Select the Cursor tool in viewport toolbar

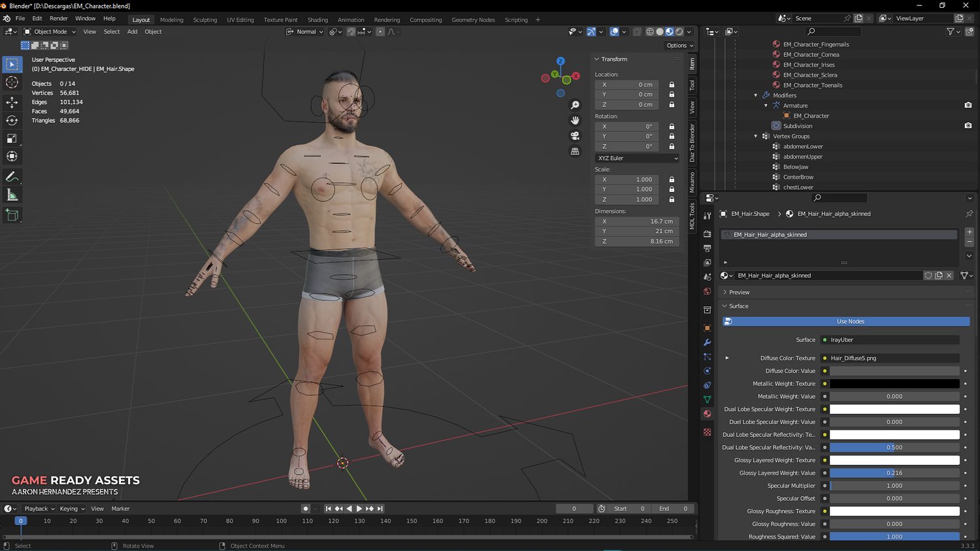tap(12, 82)
